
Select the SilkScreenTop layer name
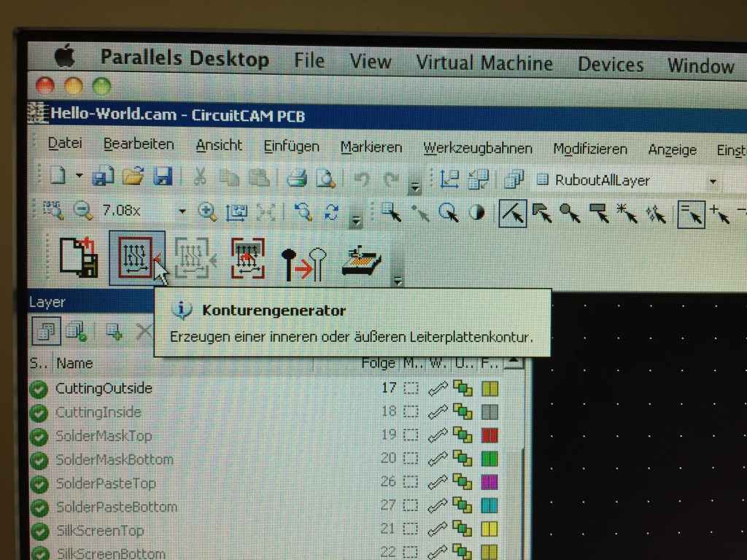tap(100, 530)
